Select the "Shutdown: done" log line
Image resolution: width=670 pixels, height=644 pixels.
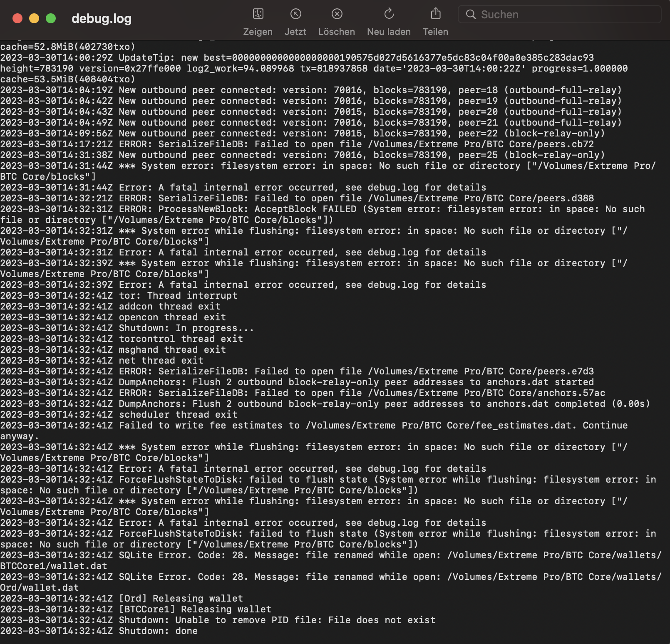tap(99, 631)
